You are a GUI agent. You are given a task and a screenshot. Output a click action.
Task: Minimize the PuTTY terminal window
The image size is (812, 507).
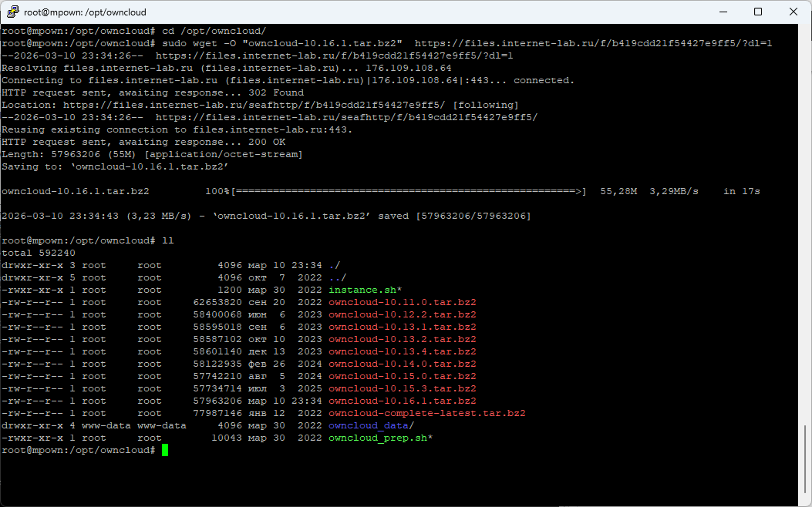(x=723, y=12)
